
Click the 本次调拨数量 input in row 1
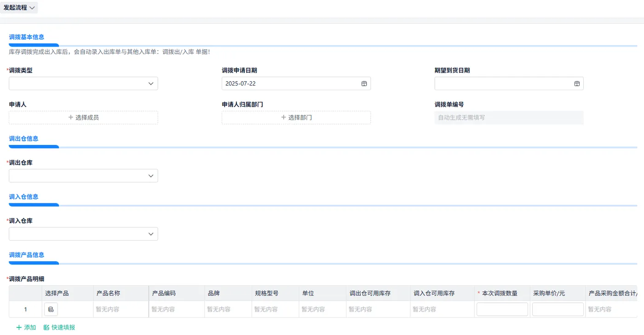coord(502,309)
